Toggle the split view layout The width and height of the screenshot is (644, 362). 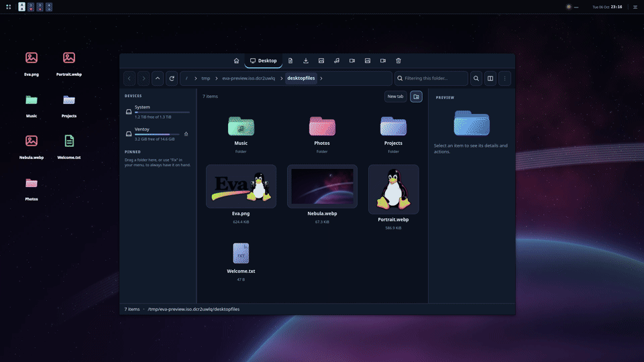[490, 78]
